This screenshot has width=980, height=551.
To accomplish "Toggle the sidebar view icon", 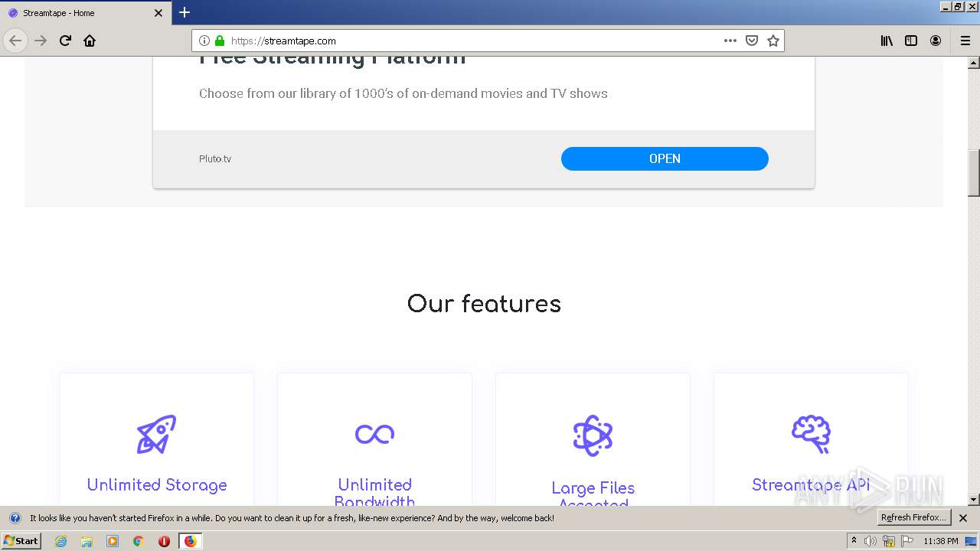I will 911,41.
